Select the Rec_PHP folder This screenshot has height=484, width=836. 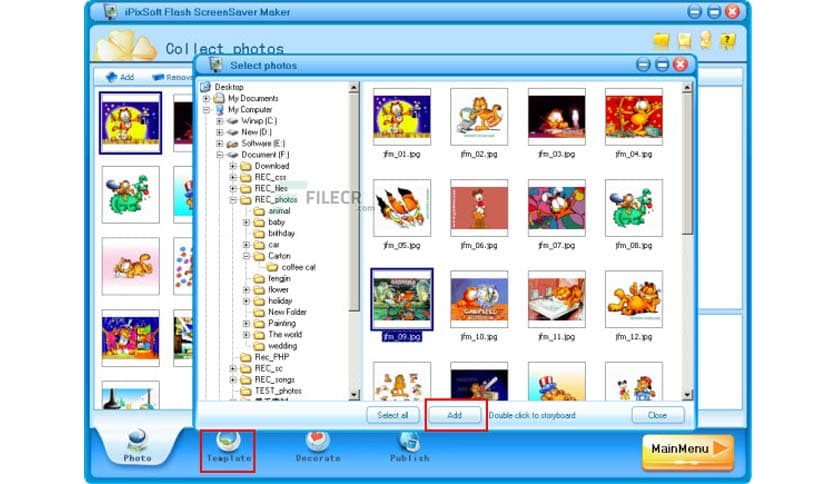tap(271, 357)
